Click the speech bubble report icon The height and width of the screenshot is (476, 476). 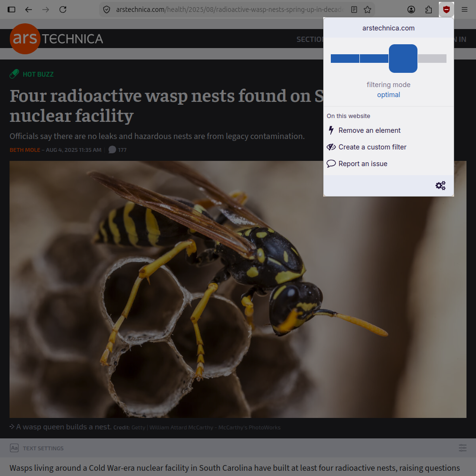click(x=331, y=164)
